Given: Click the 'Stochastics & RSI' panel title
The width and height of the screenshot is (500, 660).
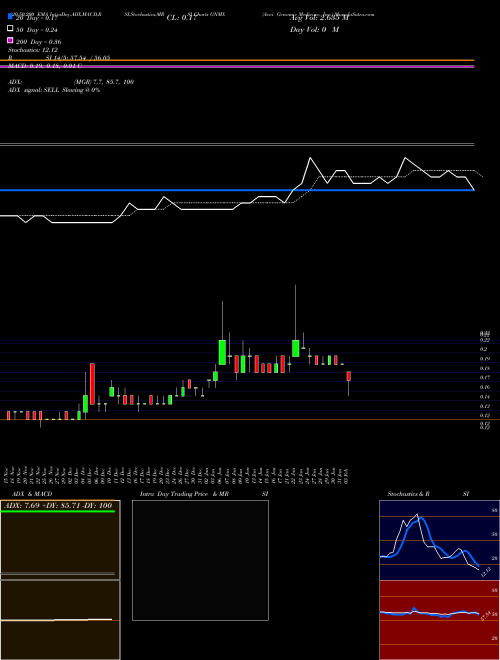Looking at the screenshot, I should tap(428, 494).
